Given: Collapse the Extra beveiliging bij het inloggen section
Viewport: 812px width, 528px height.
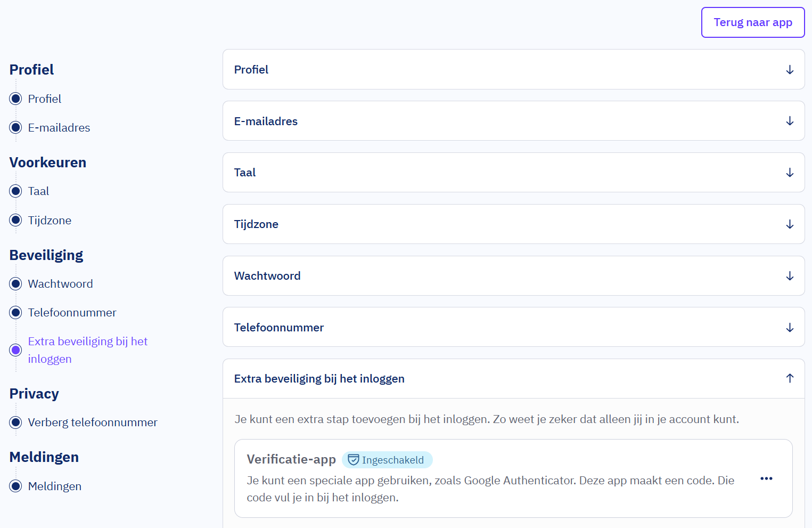Looking at the screenshot, I should 790,378.
